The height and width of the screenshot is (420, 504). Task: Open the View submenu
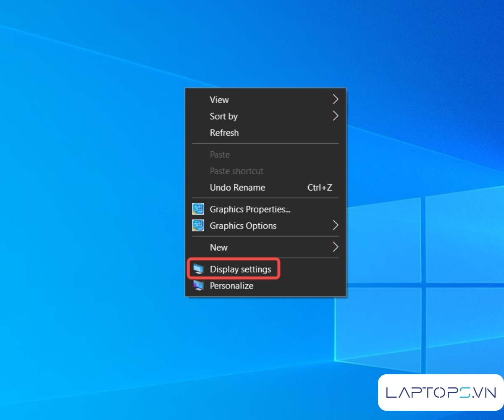coord(265,100)
